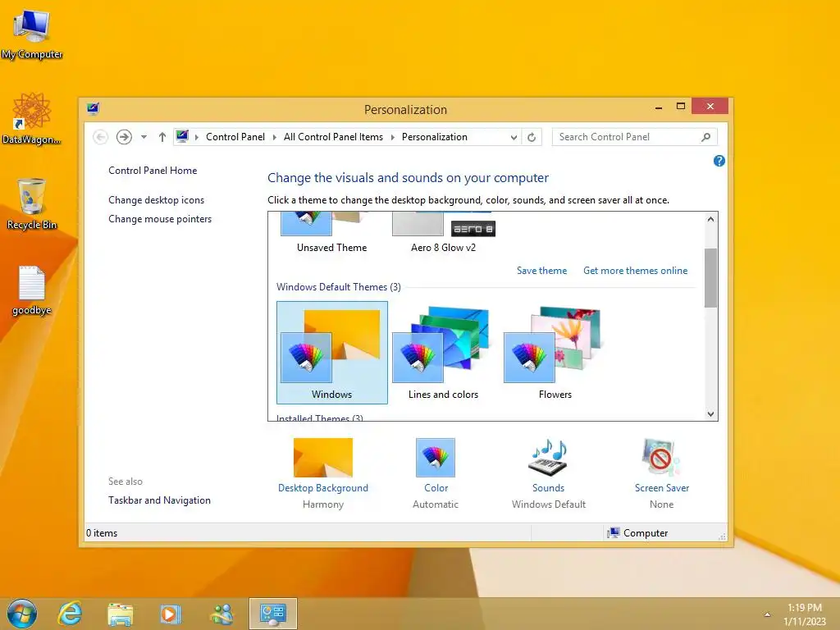Open Color settings icon
This screenshot has height=630, width=840.
pos(436,458)
